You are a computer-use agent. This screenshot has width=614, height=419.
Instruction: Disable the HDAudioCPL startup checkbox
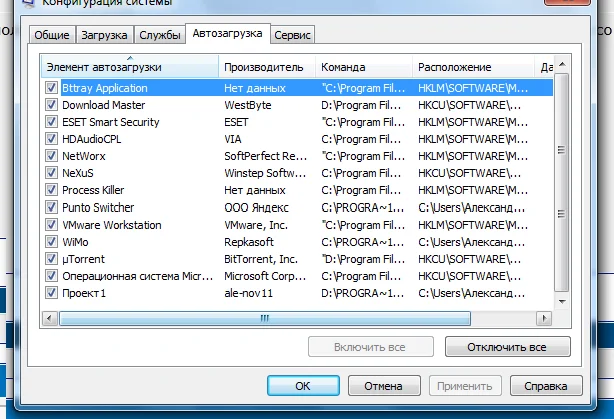(x=51, y=139)
